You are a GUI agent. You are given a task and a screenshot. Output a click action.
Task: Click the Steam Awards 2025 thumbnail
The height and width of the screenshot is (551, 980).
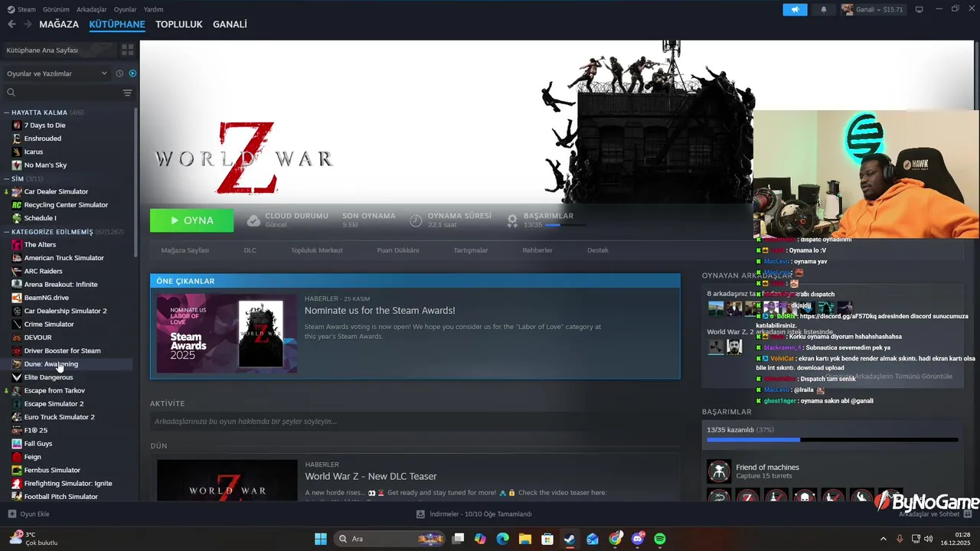[227, 334]
